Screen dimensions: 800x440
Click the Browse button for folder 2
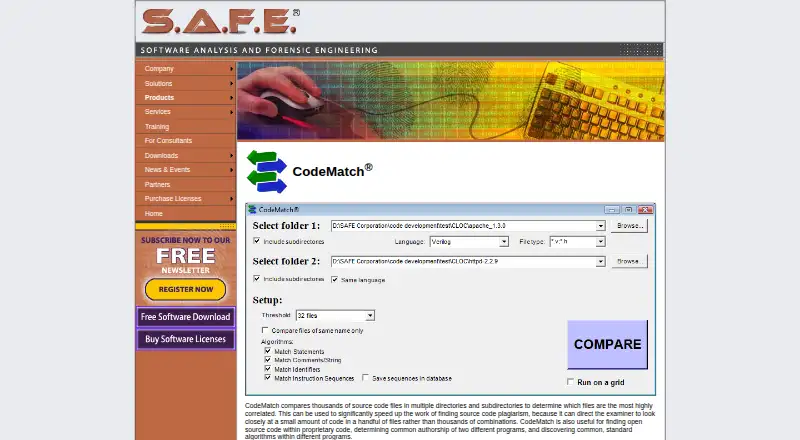click(x=629, y=261)
